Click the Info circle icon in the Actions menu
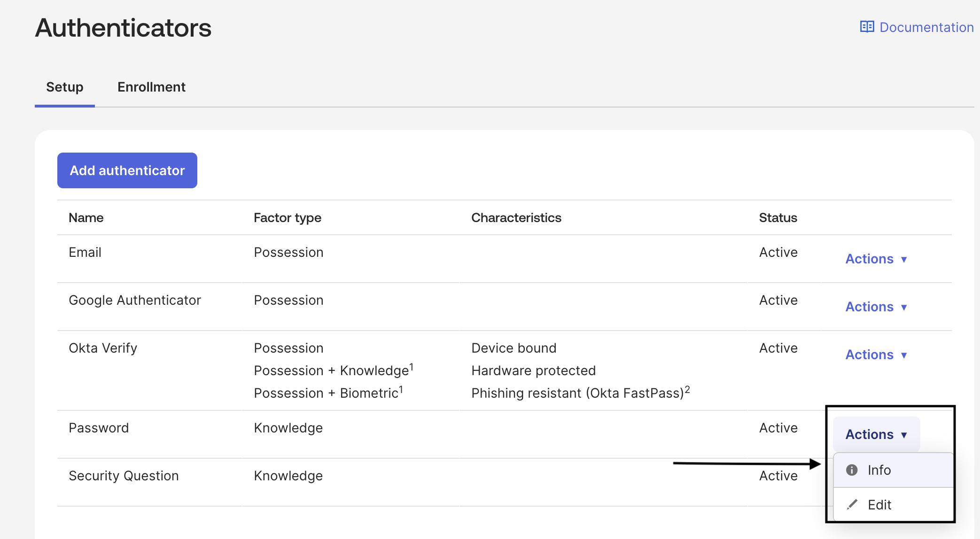980x539 pixels. point(852,470)
